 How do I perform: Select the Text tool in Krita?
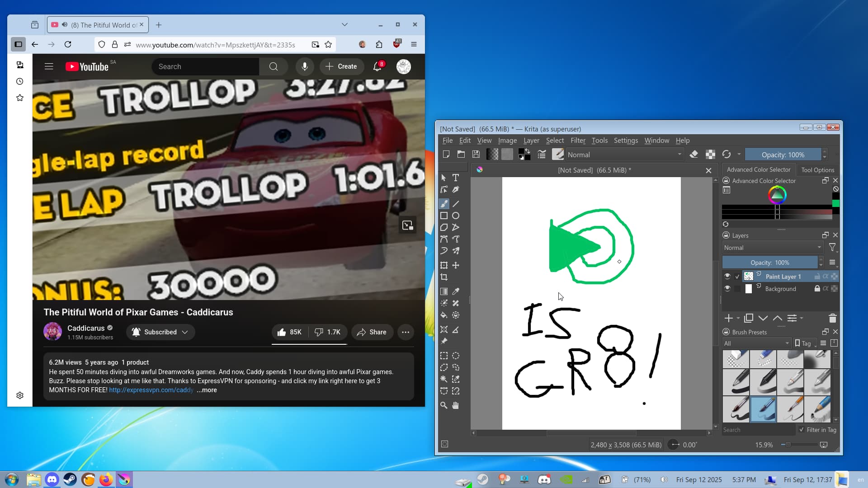click(456, 178)
